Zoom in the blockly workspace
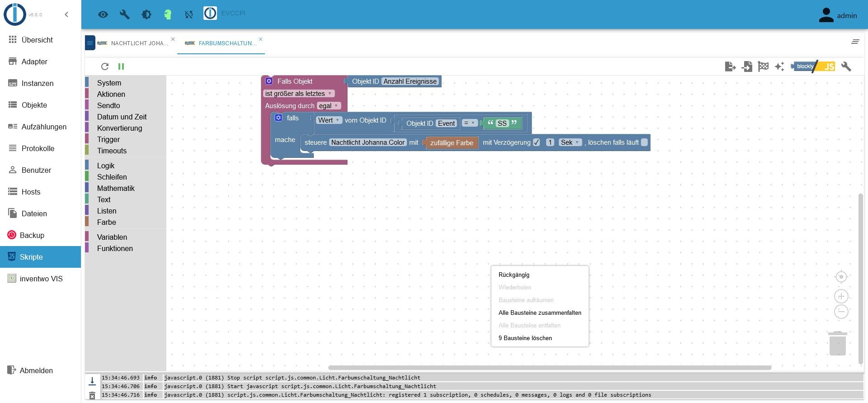The width and height of the screenshot is (868, 403). point(841,297)
